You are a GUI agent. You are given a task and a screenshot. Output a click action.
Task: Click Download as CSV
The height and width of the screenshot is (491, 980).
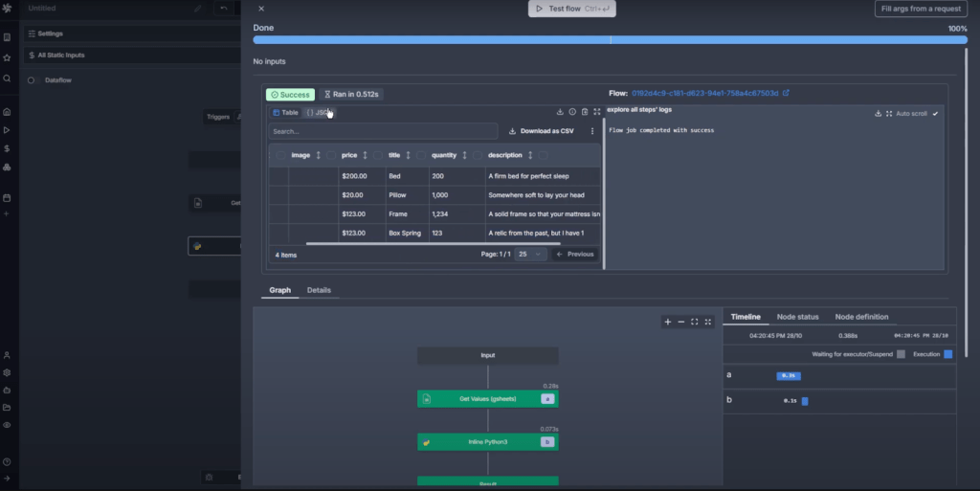point(542,131)
